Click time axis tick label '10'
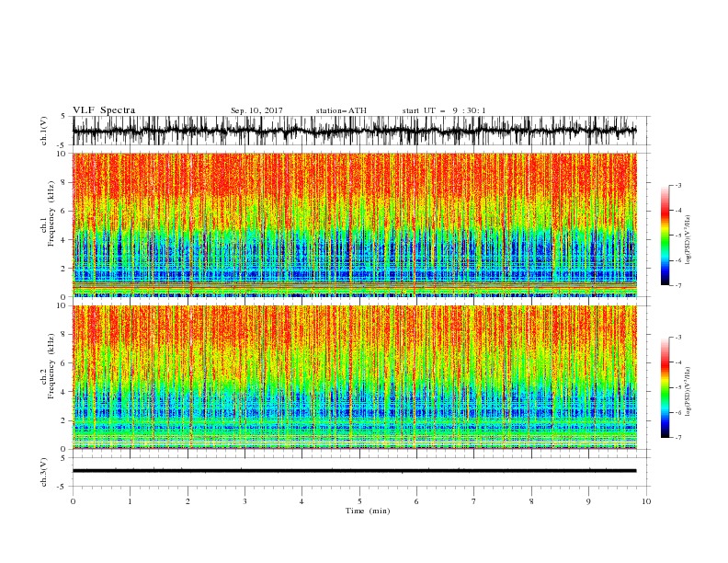Viewport: 728px width, 563px height. coord(646,501)
